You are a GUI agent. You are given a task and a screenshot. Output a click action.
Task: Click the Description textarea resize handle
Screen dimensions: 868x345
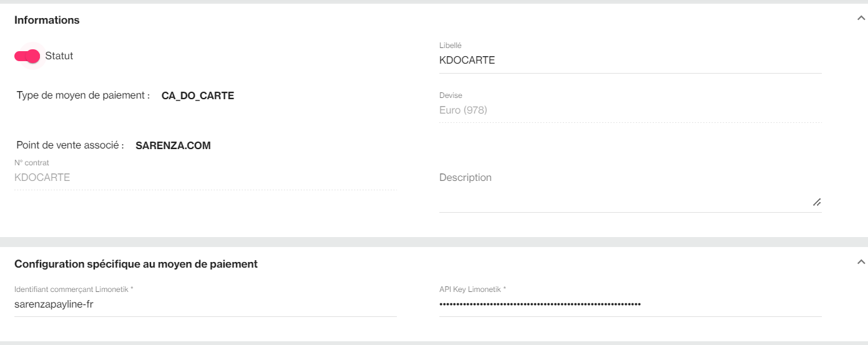point(816,202)
